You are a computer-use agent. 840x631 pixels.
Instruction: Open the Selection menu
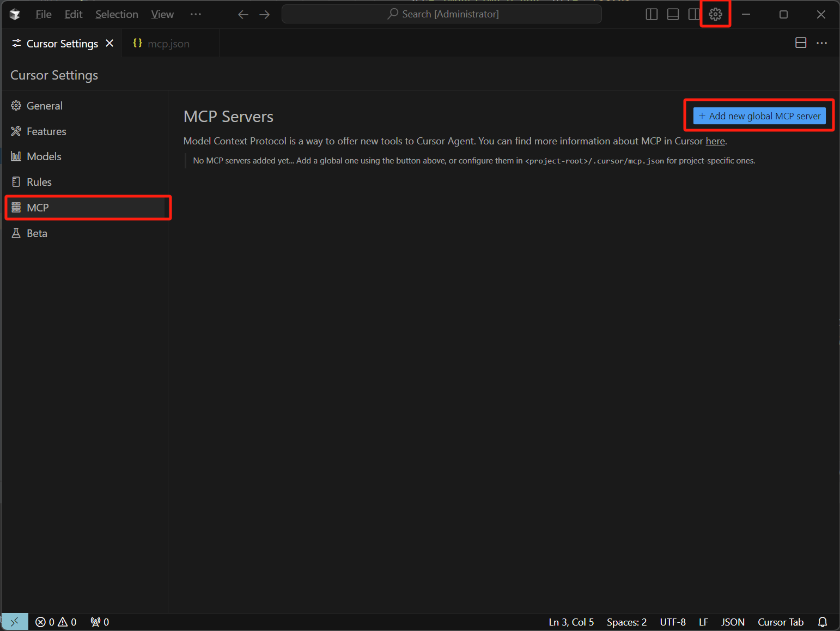[117, 14]
